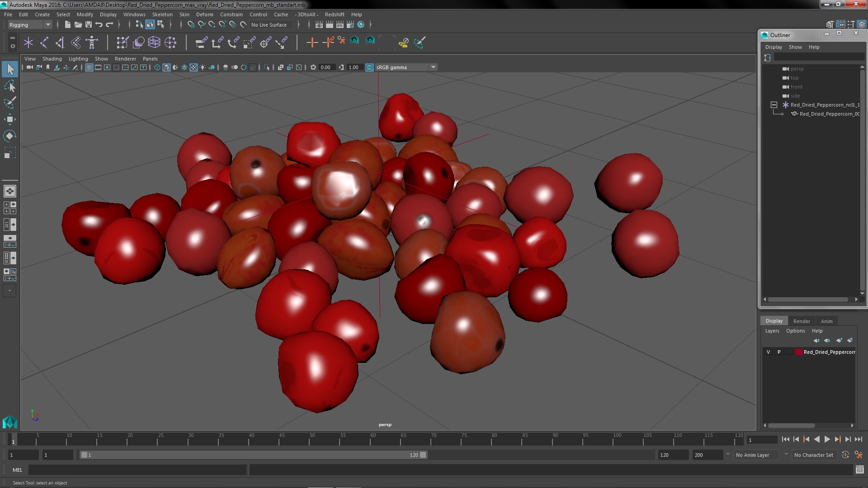Viewport: 868px width, 488px height.
Task: Select persp camera in the Outliner
Action: tap(797, 69)
